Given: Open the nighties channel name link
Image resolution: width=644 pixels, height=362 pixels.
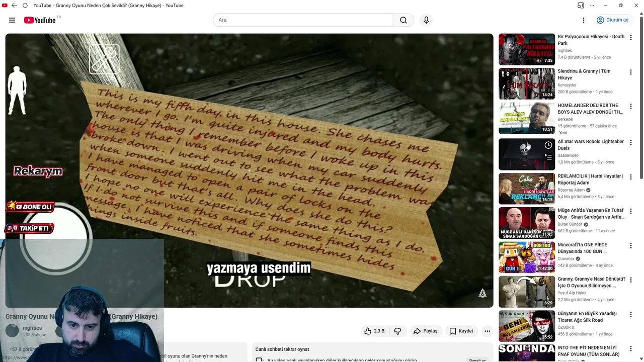Looking at the screenshot, I should click(32, 328).
